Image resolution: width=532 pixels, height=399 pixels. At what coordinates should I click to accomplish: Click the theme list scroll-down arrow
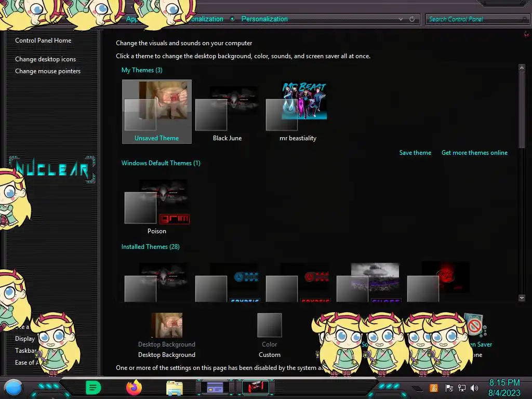click(522, 298)
